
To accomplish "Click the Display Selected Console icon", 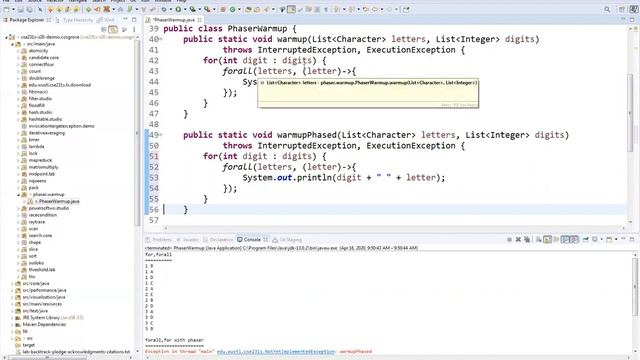I will click(x=595, y=239).
